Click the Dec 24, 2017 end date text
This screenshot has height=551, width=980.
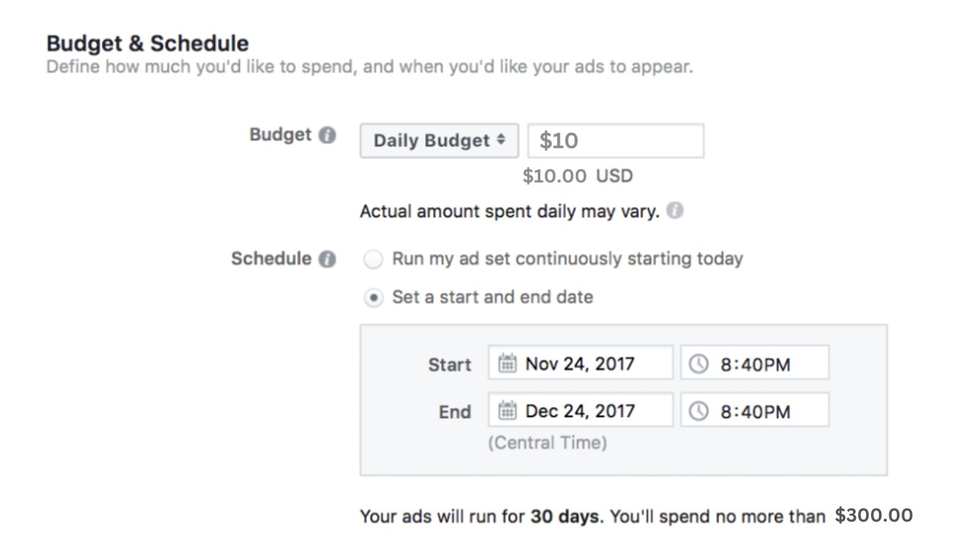[x=579, y=411]
